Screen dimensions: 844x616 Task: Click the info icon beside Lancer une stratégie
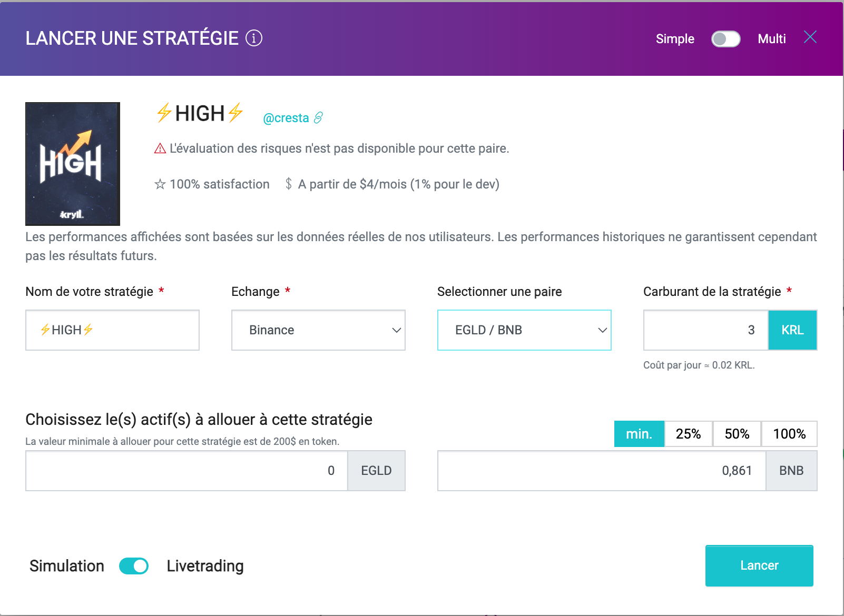[x=254, y=38]
